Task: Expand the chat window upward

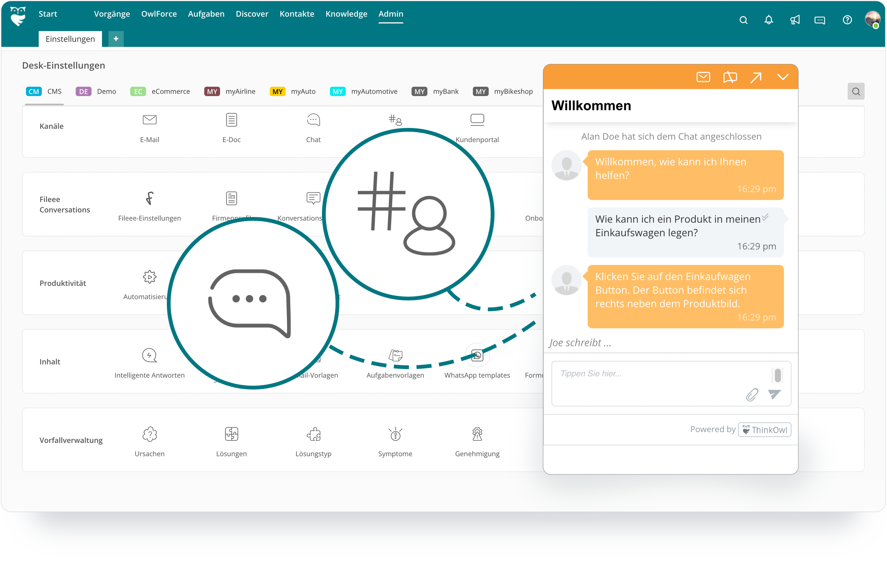Action: tap(755, 77)
